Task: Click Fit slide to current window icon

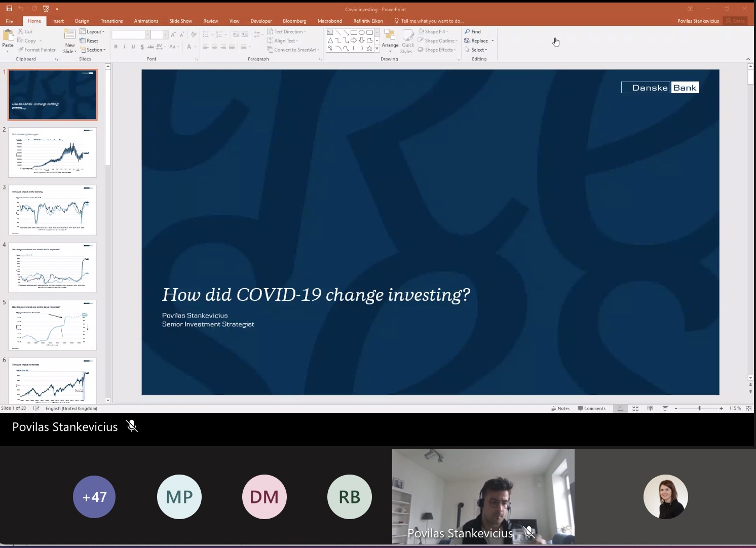Action: [748, 408]
